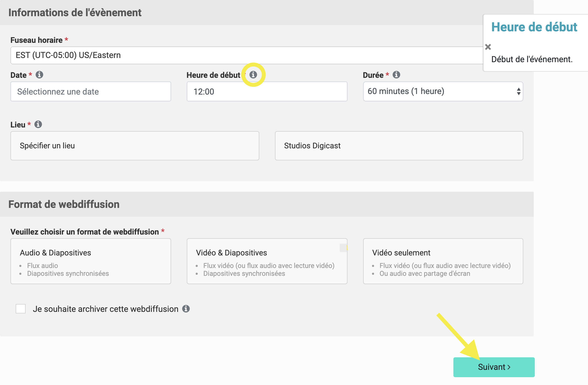Close the Heure de début tooltip
This screenshot has width=588, height=385.
coord(488,47)
